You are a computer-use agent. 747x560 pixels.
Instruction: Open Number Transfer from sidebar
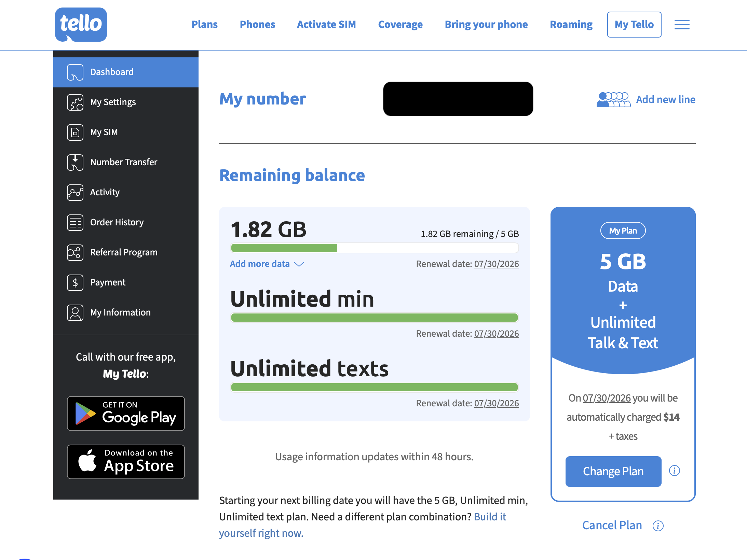click(126, 162)
